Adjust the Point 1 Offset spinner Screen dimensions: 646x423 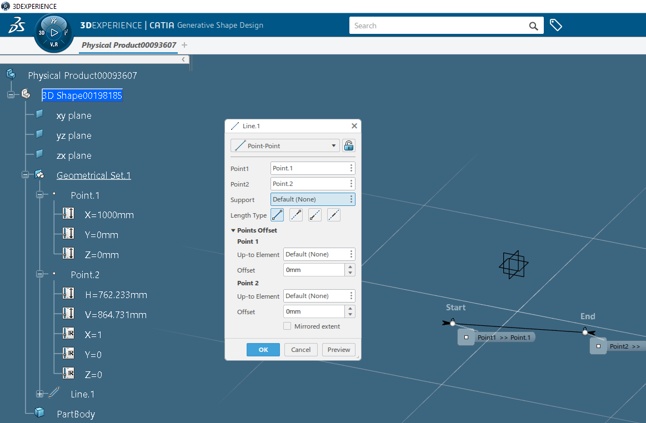point(350,270)
